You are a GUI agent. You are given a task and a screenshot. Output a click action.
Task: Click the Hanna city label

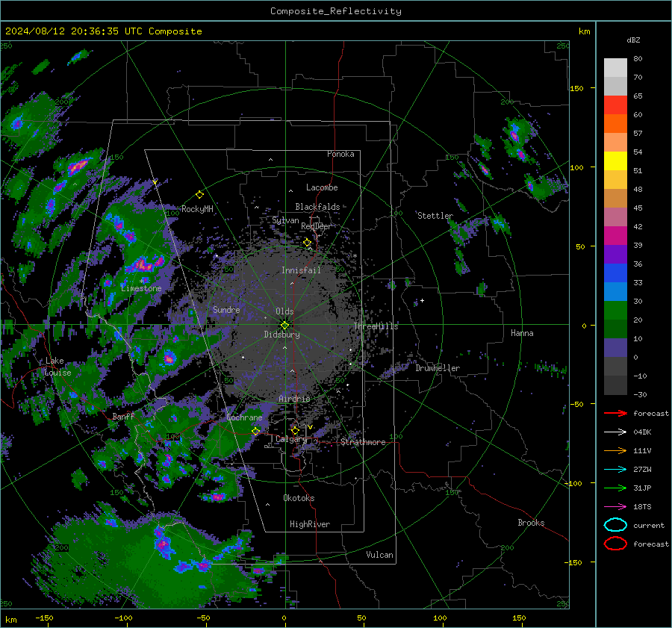pyautogui.click(x=522, y=333)
